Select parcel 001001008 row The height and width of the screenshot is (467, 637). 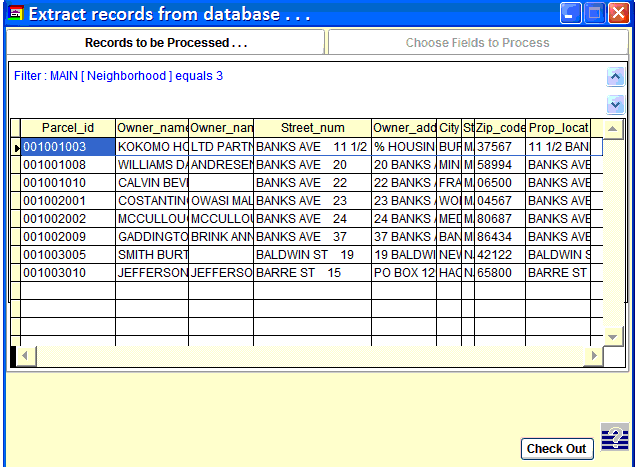68,165
